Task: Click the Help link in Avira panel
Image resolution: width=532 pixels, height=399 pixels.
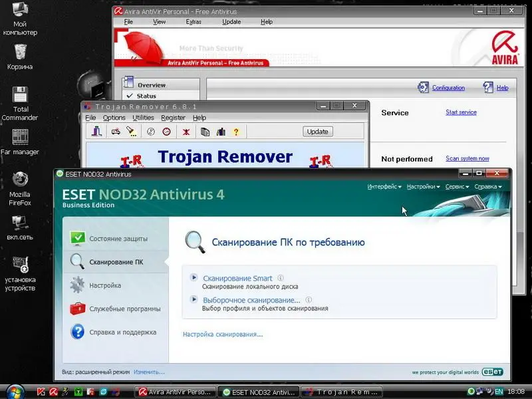Action: [x=502, y=88]
